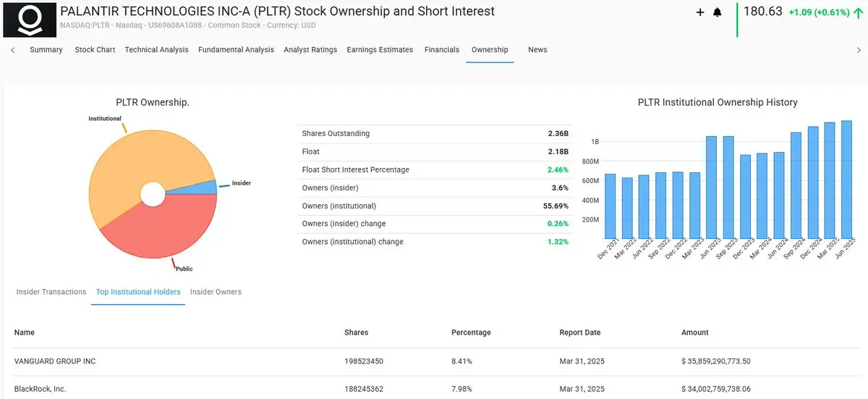Click BlackRock share count 188245362
Screen dimensions: 868x399
click(x=364, y=389)
